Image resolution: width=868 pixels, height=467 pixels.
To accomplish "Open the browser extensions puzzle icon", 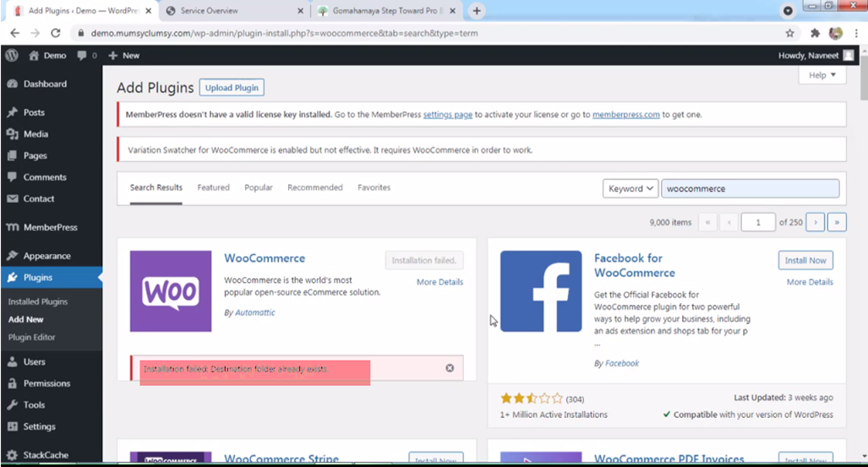I will [815, 33].
